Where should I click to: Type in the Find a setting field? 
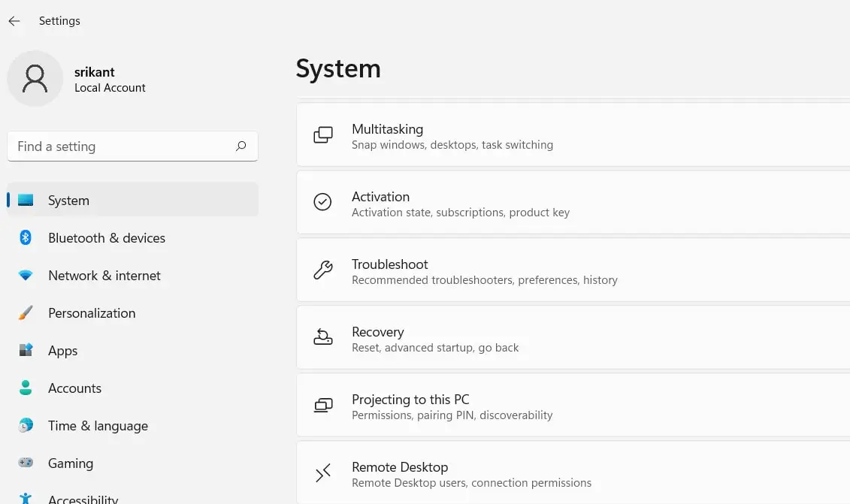tap(120, 146)
